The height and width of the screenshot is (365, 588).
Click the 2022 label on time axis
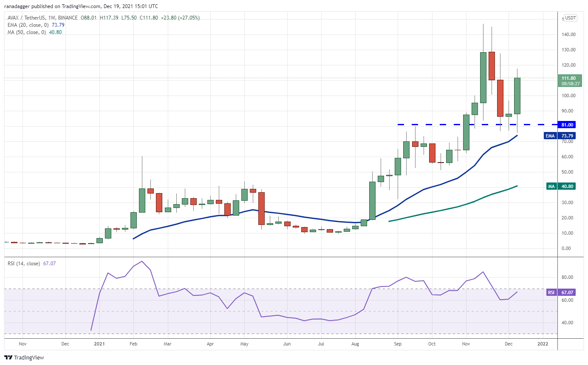(543, 344)
